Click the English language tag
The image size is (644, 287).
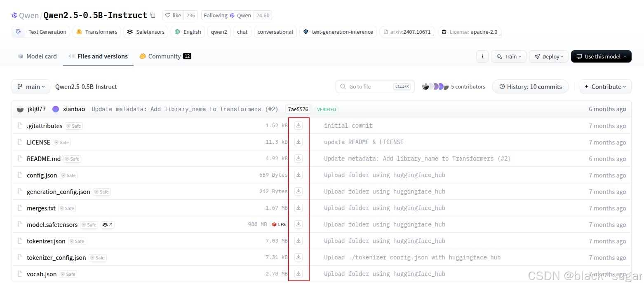point(188,32)
